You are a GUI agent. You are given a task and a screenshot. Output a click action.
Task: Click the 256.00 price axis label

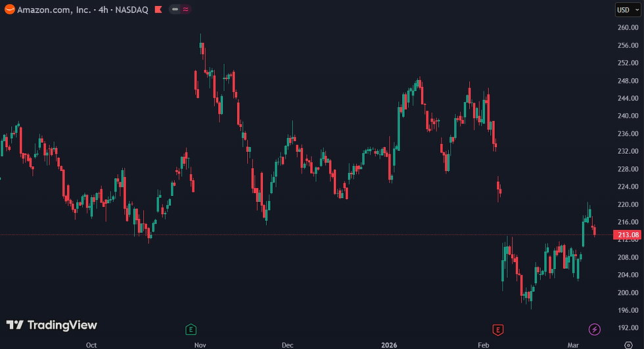pos(628,45)
